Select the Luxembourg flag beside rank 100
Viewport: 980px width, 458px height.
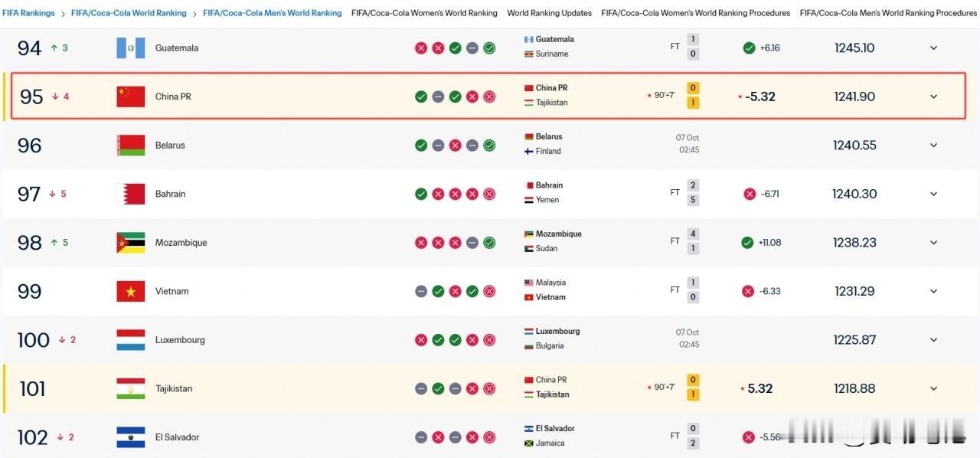click(130, 340)
